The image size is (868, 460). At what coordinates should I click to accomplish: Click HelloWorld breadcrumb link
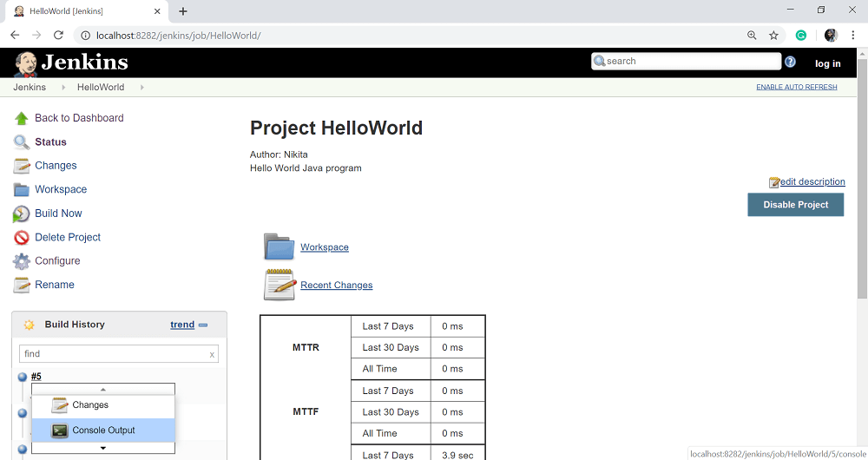pos(101,88)
